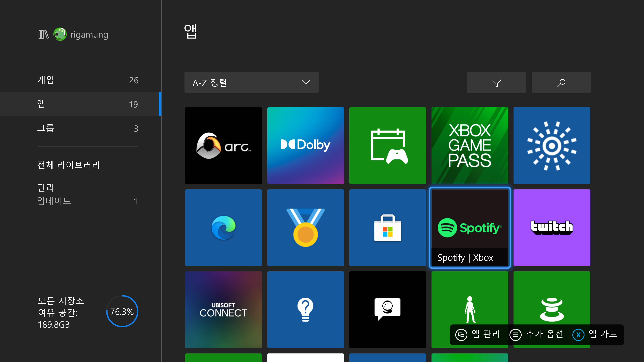The width and height of the screenshot is (644, 362).
Task: Click the 앱 관리 label
Action: coord(486,334)
